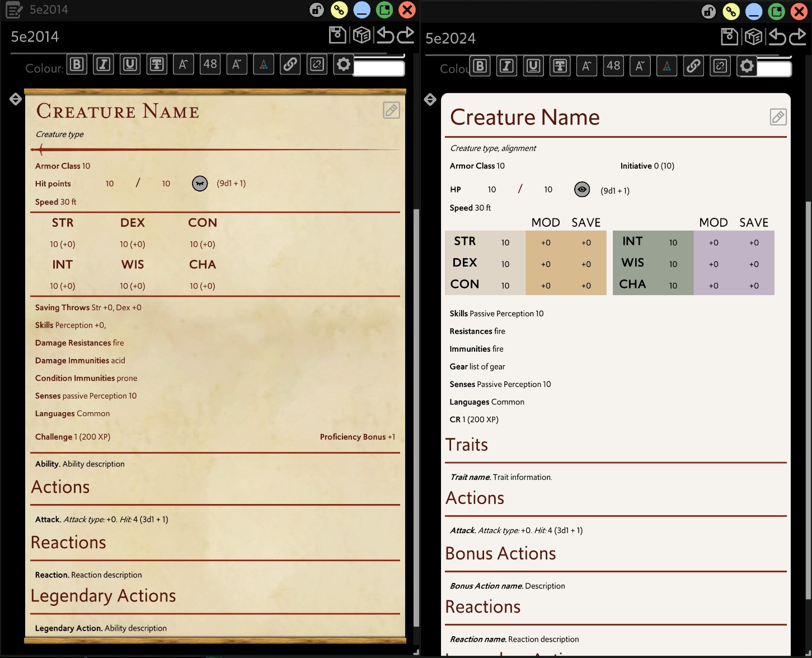Screen dimensions: 812x658
Task: Toggle the closed eye beside 5e2014 hit points
Action: (200, 183)
